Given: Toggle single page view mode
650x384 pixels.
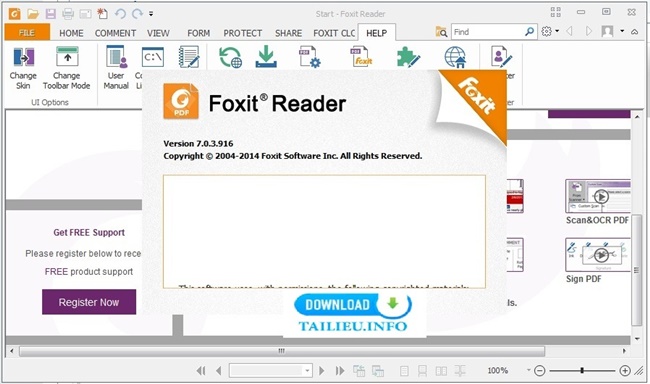Looking at the screenshot, I should pyautogui.click(x=404, y=370).
